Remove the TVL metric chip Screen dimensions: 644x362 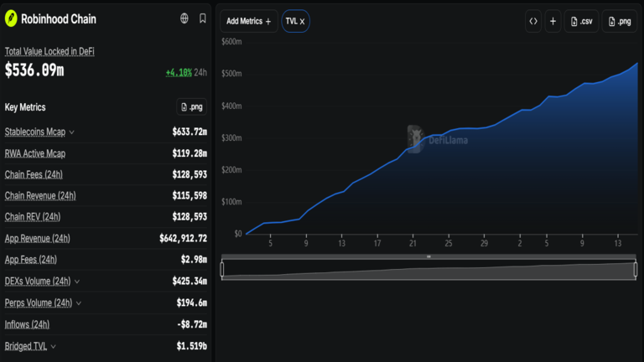click(x=302, y=21)
